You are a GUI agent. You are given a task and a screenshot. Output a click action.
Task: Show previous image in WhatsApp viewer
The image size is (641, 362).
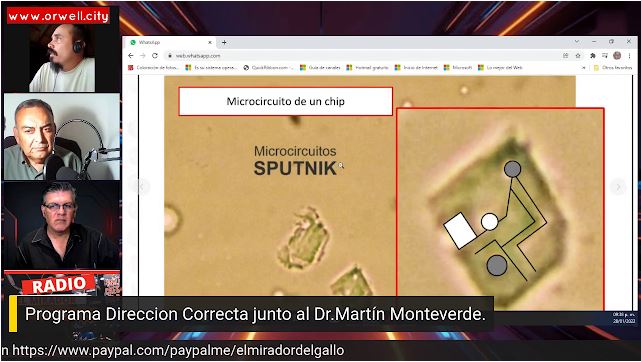pos(142,187)
